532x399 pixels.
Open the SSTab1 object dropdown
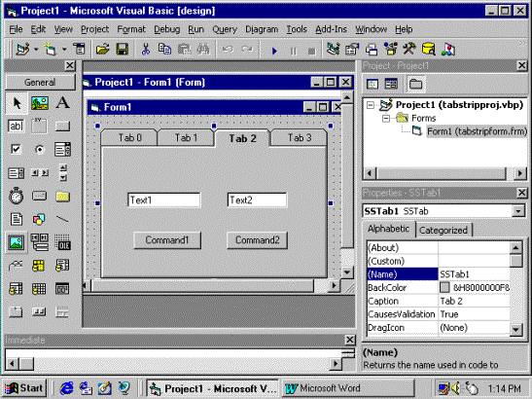518,211
